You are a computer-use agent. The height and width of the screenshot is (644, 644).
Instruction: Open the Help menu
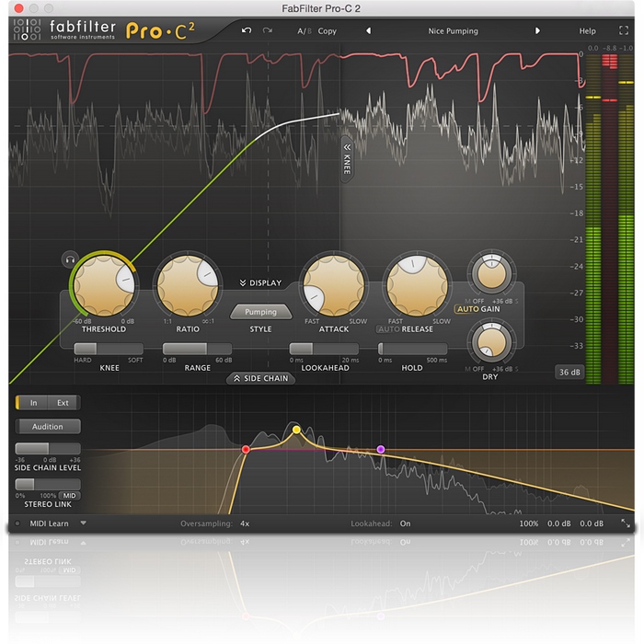[587, 30]
